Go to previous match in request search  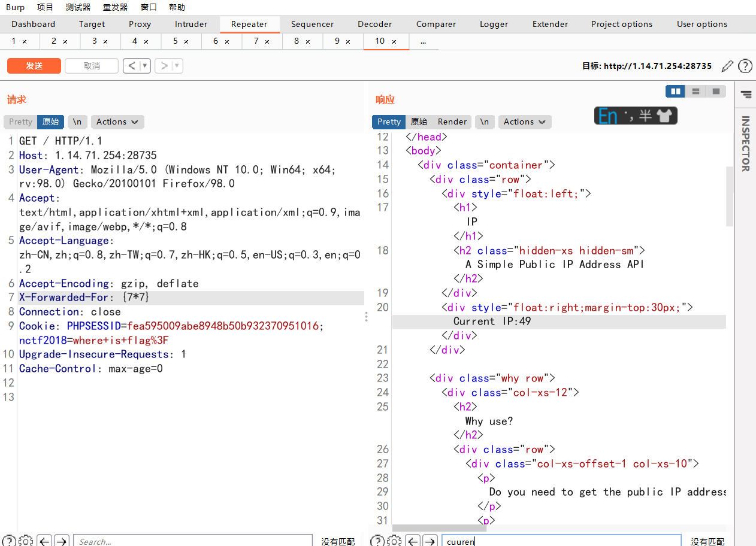[45, 541]
